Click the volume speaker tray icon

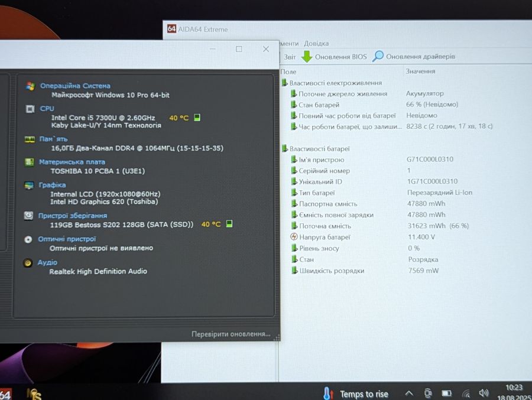coord(484,393)
